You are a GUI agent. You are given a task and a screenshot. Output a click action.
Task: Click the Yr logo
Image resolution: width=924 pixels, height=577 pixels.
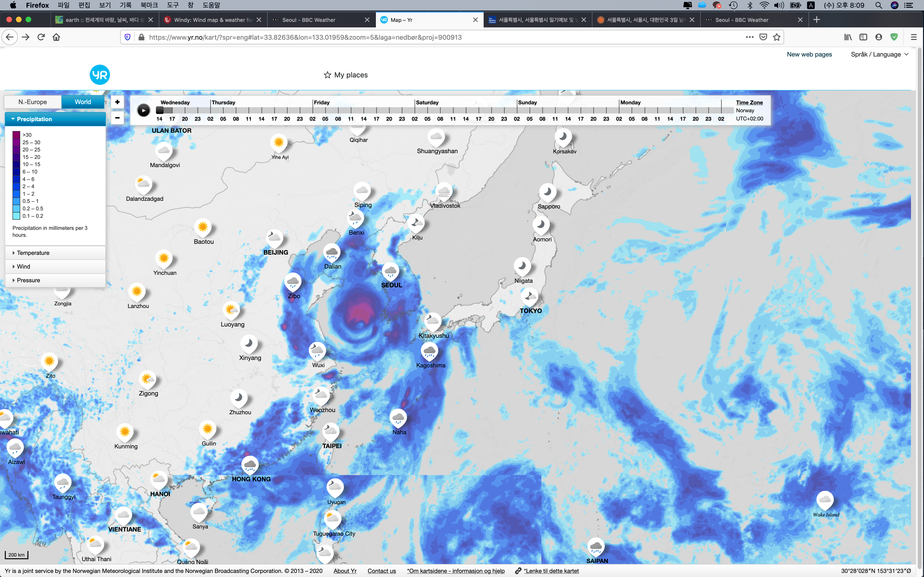tap(100, 75)
